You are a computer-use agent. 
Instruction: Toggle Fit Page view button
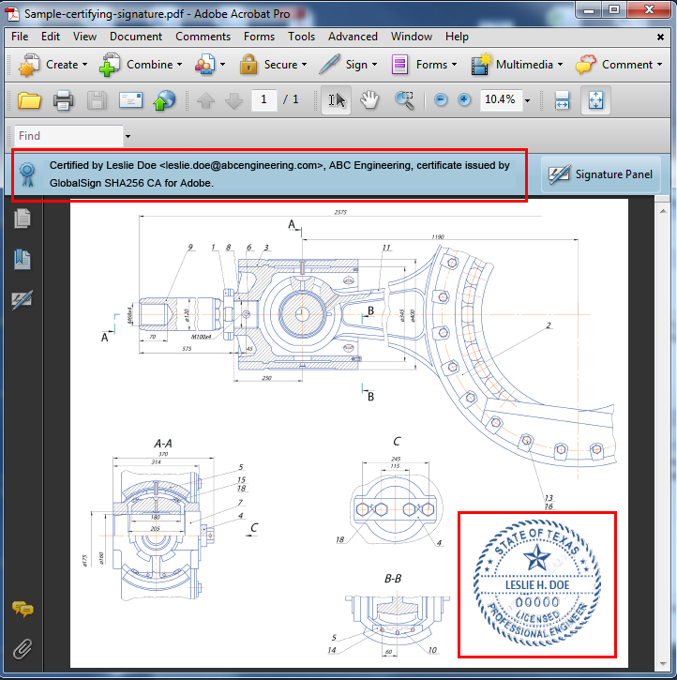pos(595,100)
